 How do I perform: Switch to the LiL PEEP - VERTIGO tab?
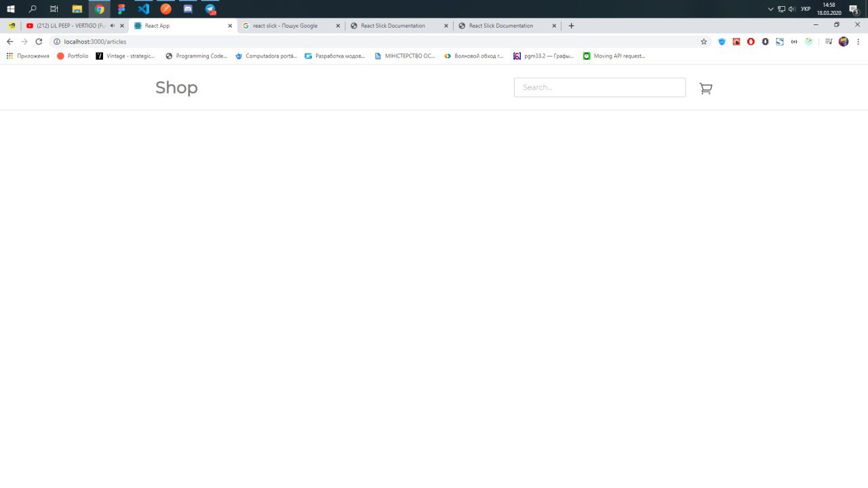pos(75,26)
